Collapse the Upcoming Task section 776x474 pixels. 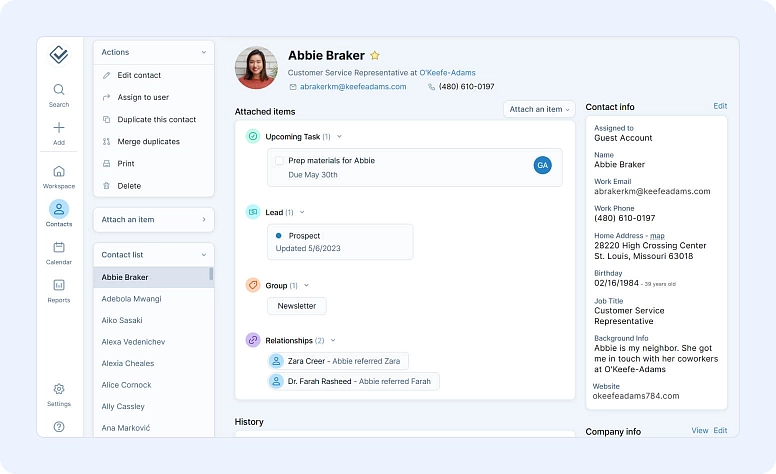pyautogui.click(x=340, y=137)
